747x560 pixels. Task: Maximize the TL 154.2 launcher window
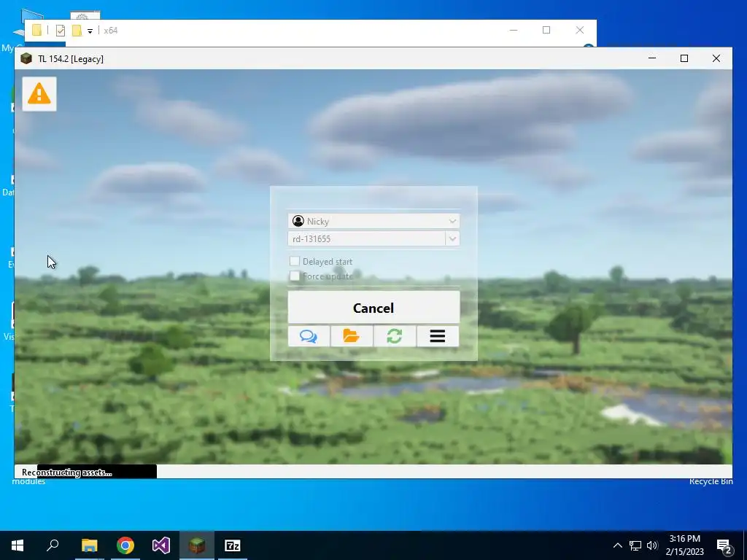click(684, 58)
